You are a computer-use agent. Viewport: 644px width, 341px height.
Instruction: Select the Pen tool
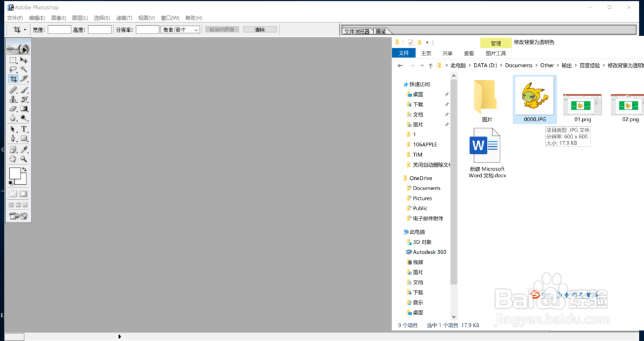pyautogui.click(x=13, y=139)
